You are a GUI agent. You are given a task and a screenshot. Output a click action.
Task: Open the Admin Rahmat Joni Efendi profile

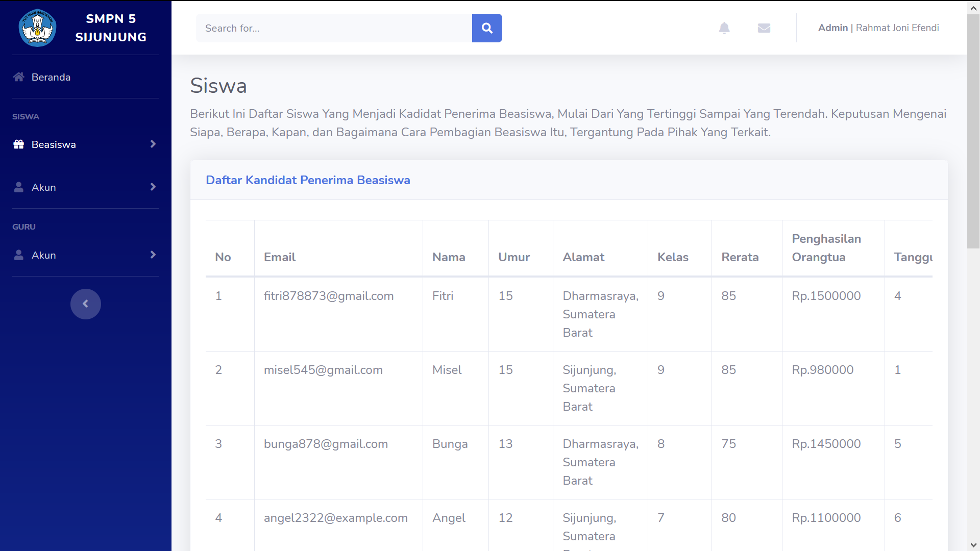tap(878, 28)
